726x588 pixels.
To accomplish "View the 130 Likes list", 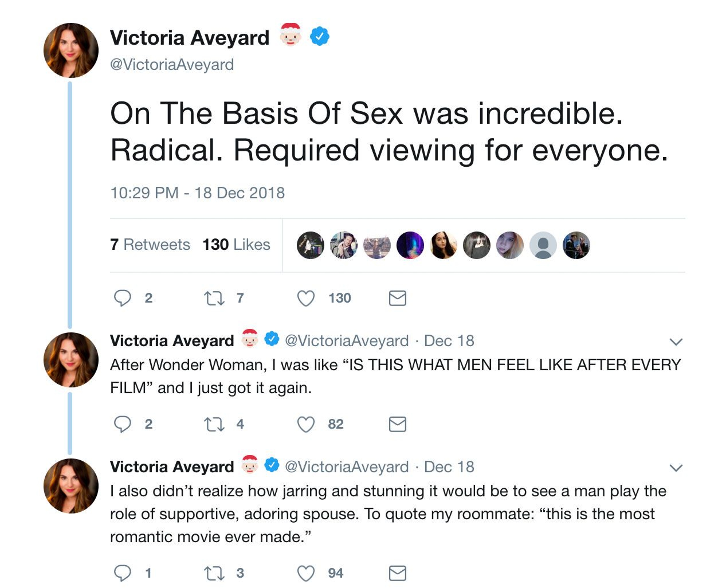I will point(236,244).
